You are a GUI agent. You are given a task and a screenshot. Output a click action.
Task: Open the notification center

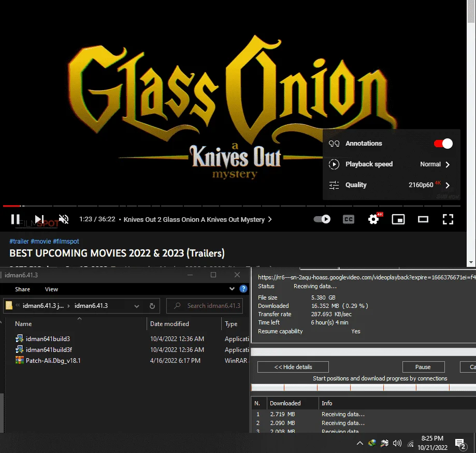460,444
